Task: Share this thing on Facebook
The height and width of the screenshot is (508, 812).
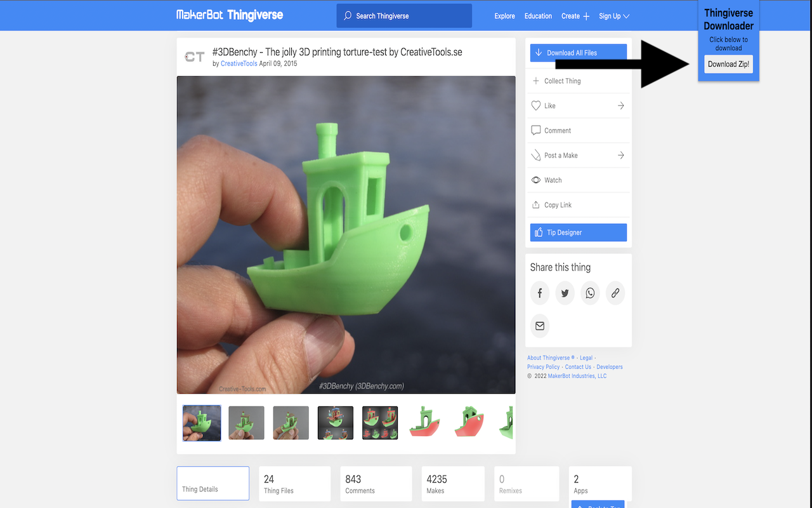Action: point(540,293)
